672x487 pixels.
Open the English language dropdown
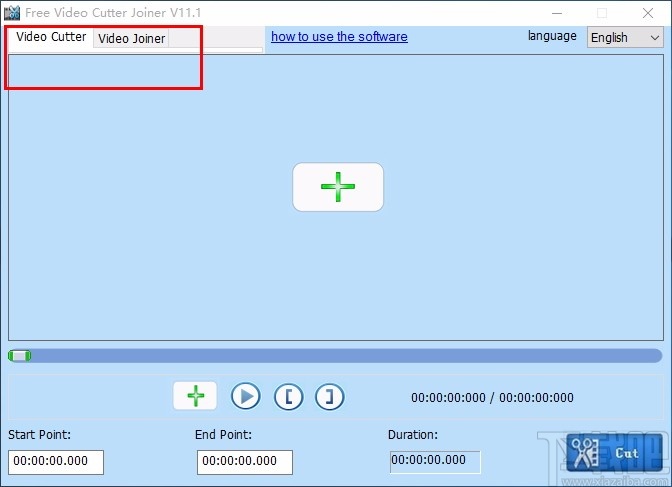[x=625, y=38]
